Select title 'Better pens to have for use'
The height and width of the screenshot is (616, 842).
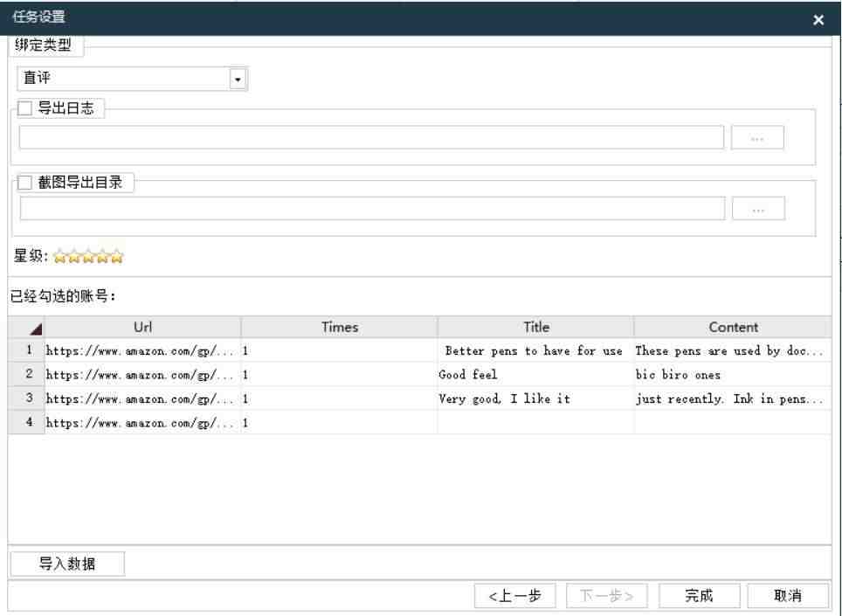pyautogui.click(x=534, y=350)
